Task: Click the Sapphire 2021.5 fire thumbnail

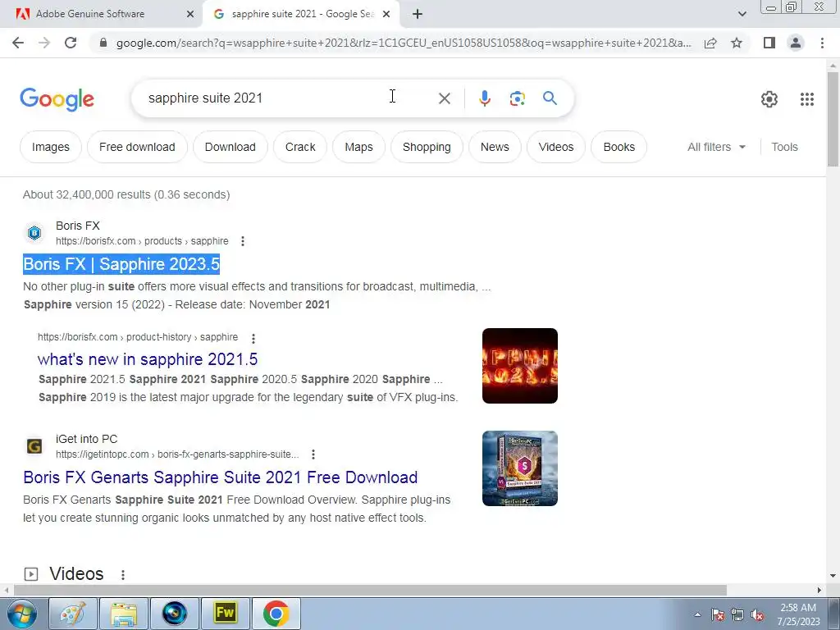Action: coord(519,366)
